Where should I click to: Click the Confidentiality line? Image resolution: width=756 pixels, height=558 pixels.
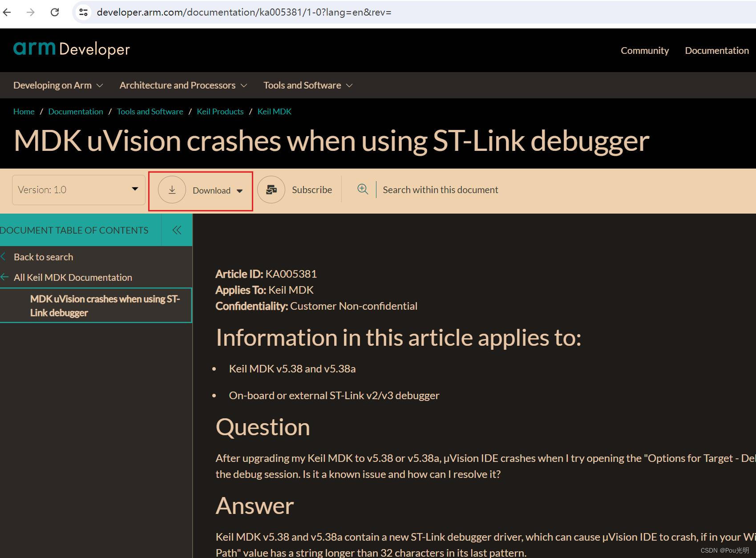tap(316, 306)
